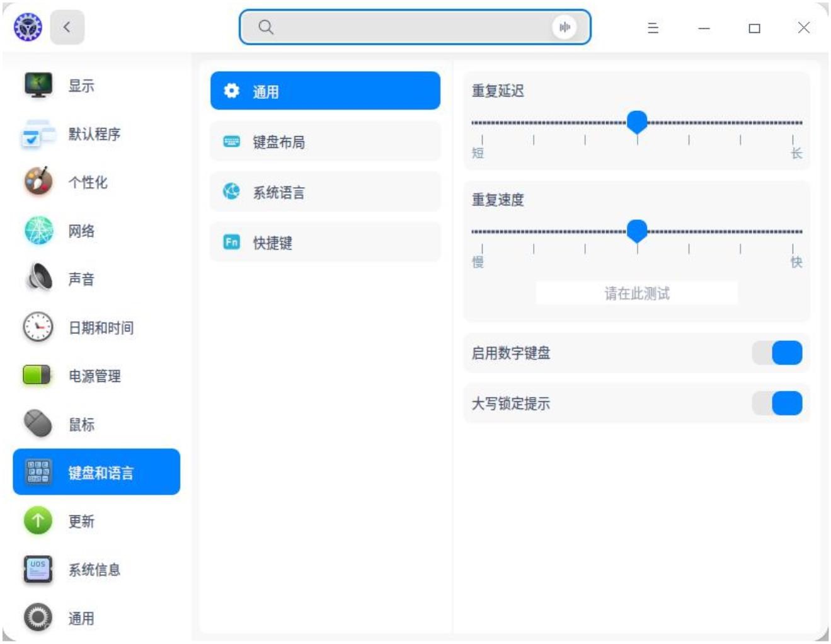Click 更新 text in sidebar
The width and height of the screenshot is (831, 644).
coord(81,521)
